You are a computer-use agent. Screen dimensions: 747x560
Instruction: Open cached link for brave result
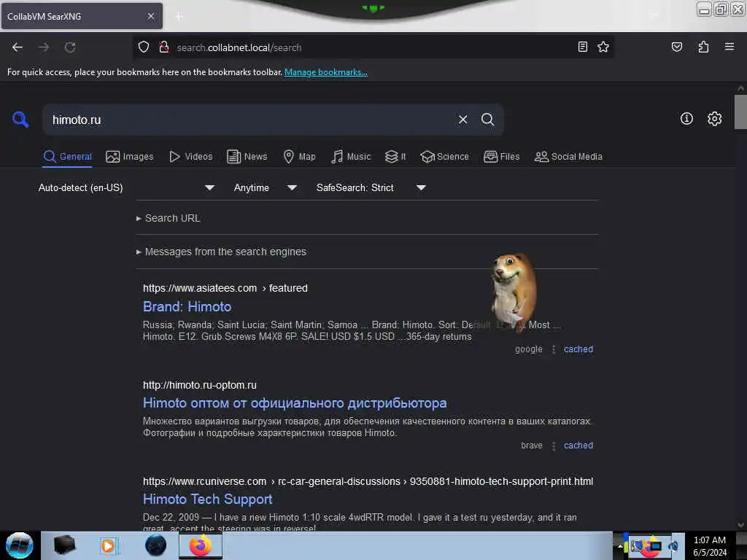pos(578,446)
